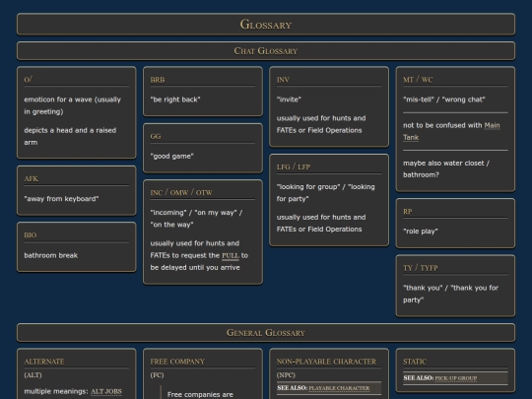The width and height of the screenshot is (532, 399).
Task: Click the "bathroom break" definition text
Action: pos(51,255)
